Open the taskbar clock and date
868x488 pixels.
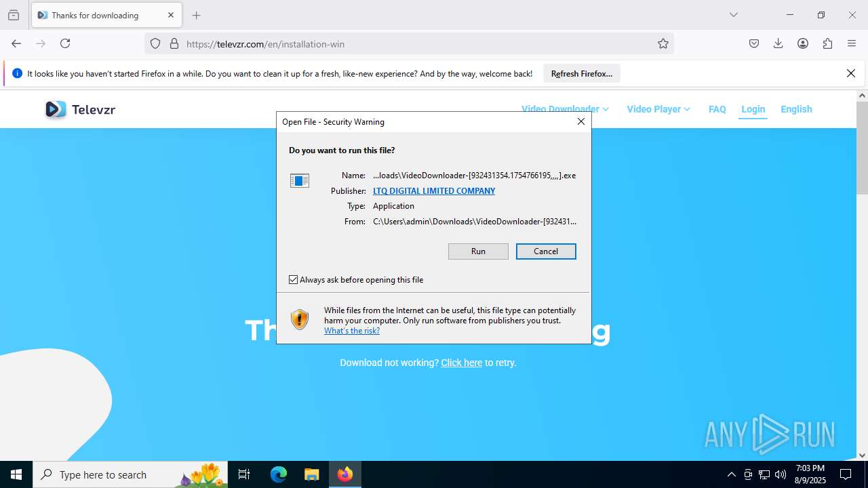pos(810,474)
